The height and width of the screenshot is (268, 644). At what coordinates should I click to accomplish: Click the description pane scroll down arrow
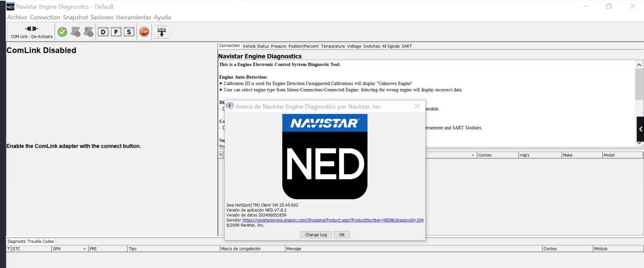(639, 143)
